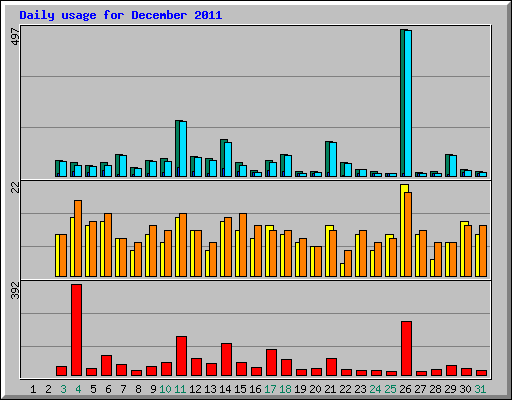Click day label 8
Screen dimensions: 512x400
tap(138, 389)
